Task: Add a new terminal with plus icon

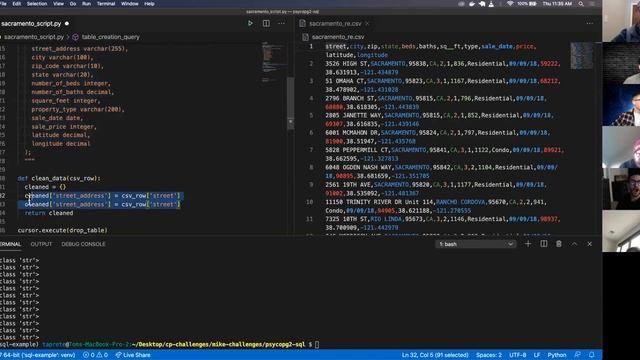Action: coord(528,244)
